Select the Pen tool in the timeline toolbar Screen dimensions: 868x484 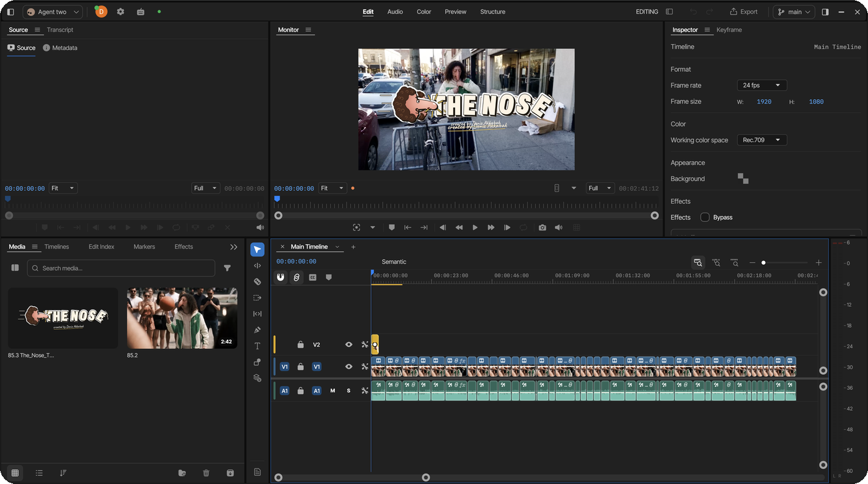point(257,330)
